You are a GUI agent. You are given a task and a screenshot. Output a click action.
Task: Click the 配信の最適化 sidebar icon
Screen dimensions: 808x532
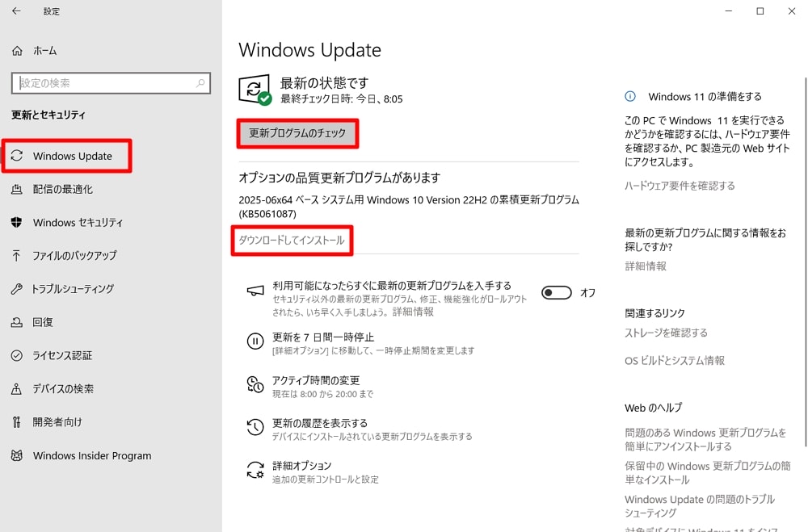[17, 189]
